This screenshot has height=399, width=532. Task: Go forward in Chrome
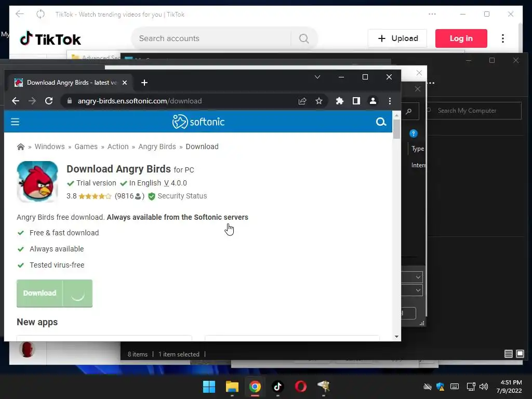[32, 101]
